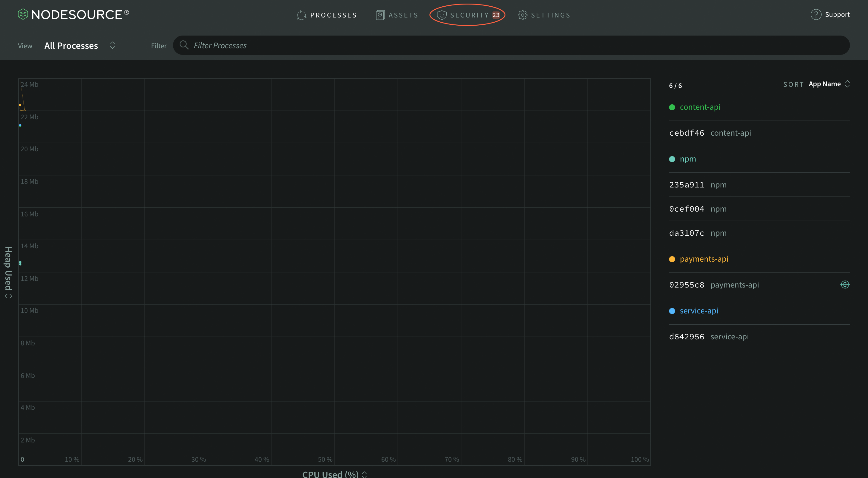Screen dimensions: 868x478
Task: Click the Filter Processes search field
Action: [511, 46]
